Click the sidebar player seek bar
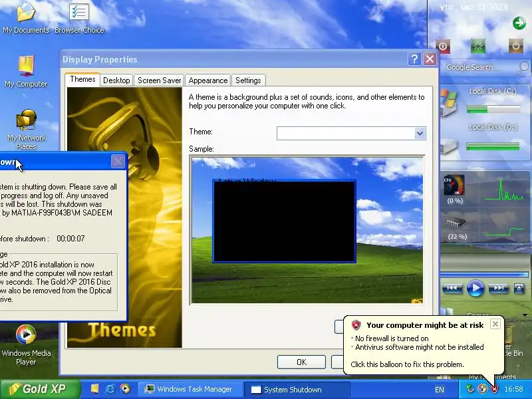This screenshot has width=532, height=399. pos(485,274)
